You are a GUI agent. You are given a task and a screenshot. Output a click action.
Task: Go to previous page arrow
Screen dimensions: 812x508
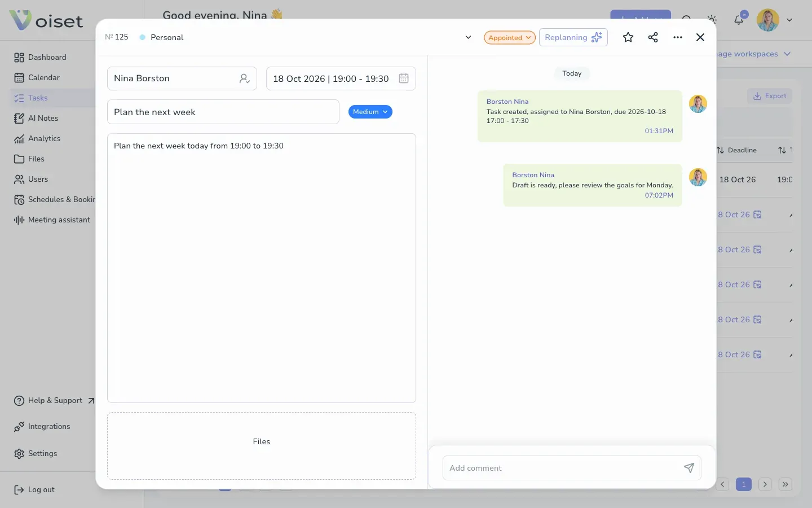tap(722, 484)
